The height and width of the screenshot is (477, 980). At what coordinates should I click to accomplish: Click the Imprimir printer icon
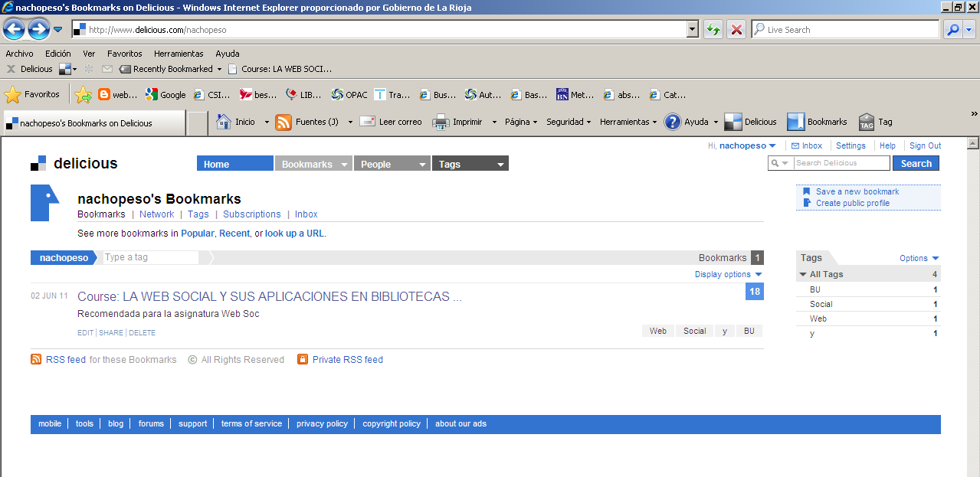(441, 122)
